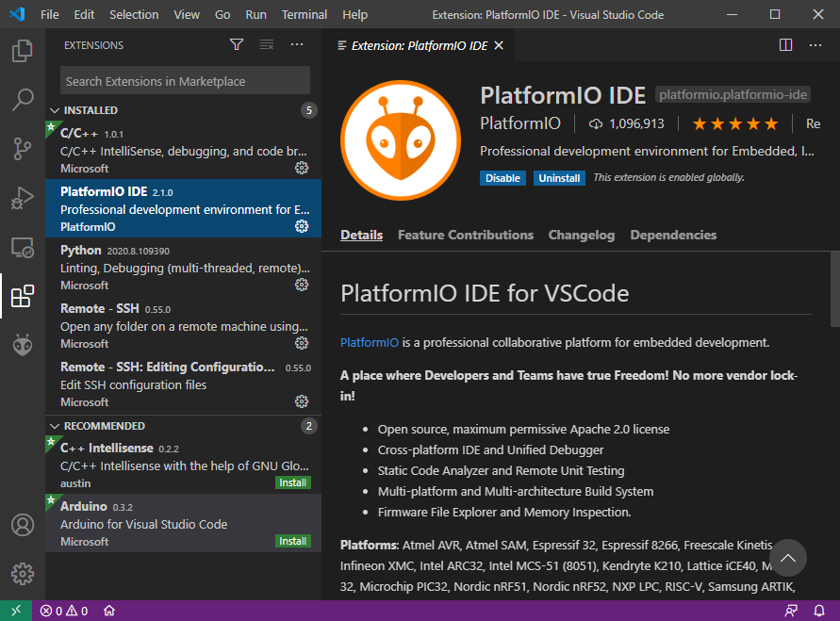840x621 pixels.
Task: Open the Remote Explorer panel
Action: point(23,247)
